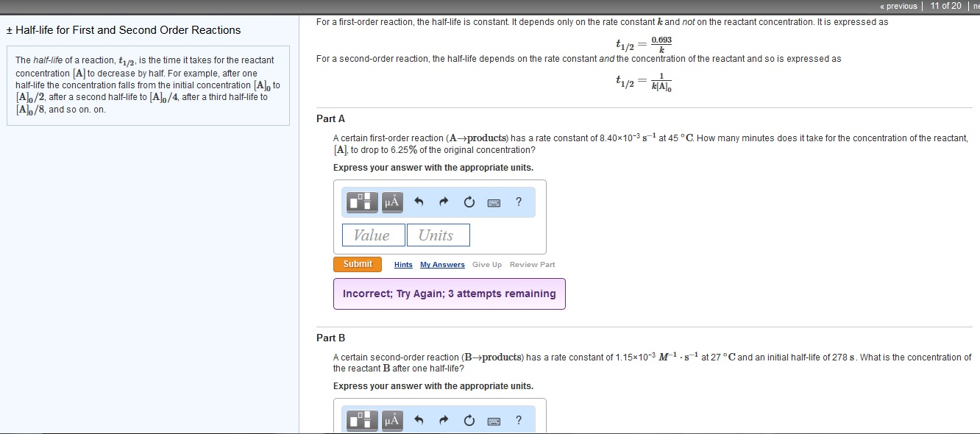
Task: Click the Units field in Part A
Action: coord(438,235)
